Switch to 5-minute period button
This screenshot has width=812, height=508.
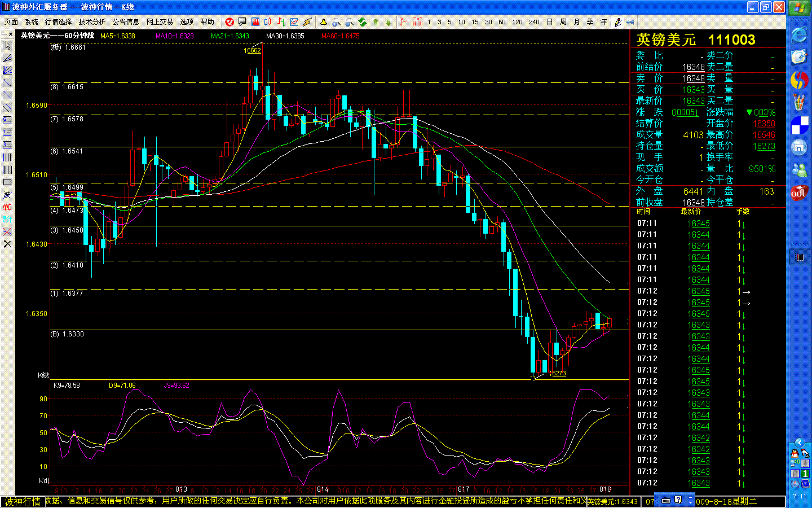point(449,22)
